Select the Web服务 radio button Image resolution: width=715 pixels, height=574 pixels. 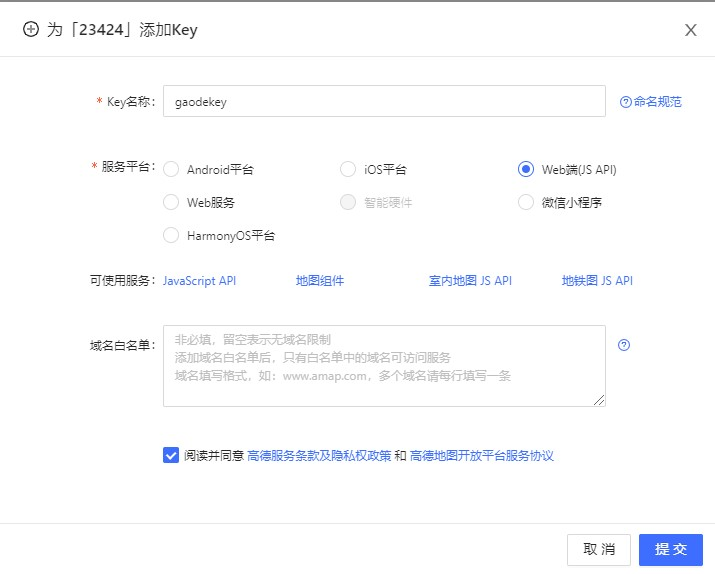pyautogui.click(x=171, y=202)
